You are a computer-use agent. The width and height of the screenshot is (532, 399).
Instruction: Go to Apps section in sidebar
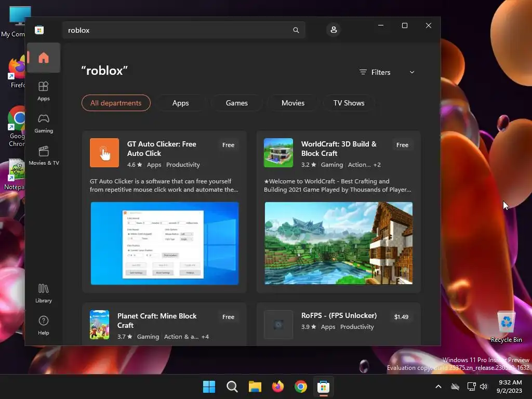tap(44, 91)
